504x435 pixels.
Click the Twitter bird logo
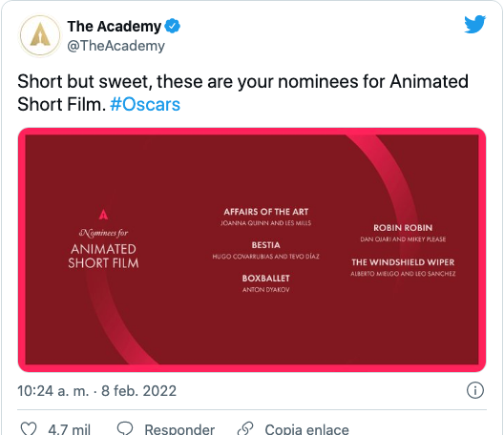tap(474, 24)
